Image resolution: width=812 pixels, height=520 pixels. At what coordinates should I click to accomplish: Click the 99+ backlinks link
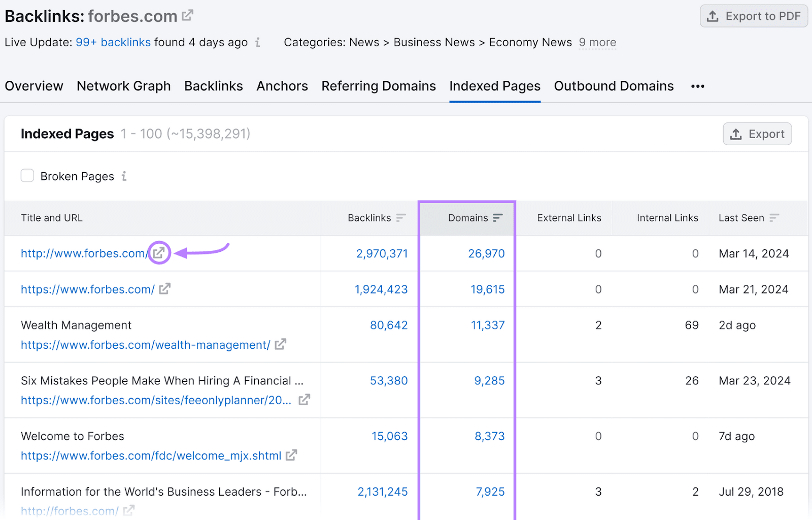click(x=113, y=43)
